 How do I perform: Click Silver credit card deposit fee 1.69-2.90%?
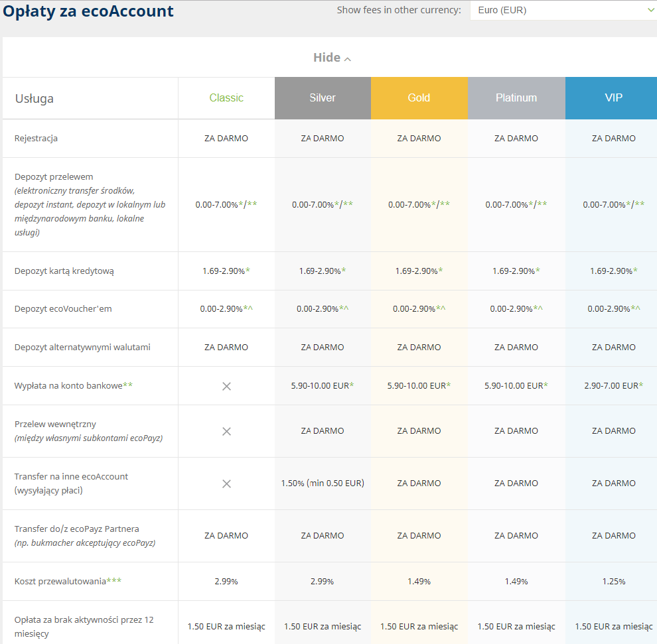(x=323, y=271)
